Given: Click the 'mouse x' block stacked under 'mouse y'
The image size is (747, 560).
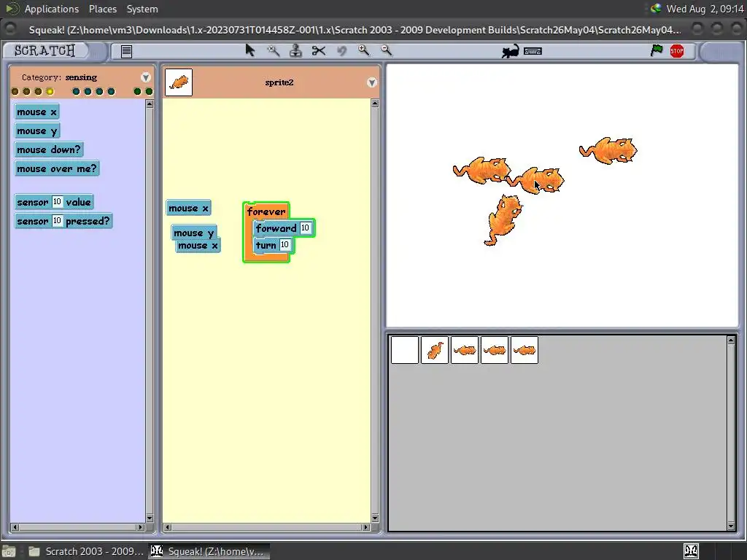Looking at the screenshot, I should pos(198,246).
